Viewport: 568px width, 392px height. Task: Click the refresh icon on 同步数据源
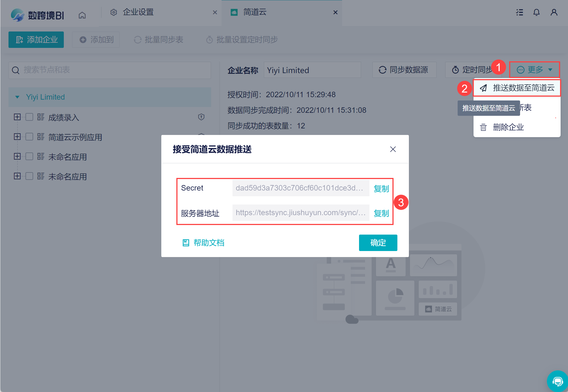(383, 70)
